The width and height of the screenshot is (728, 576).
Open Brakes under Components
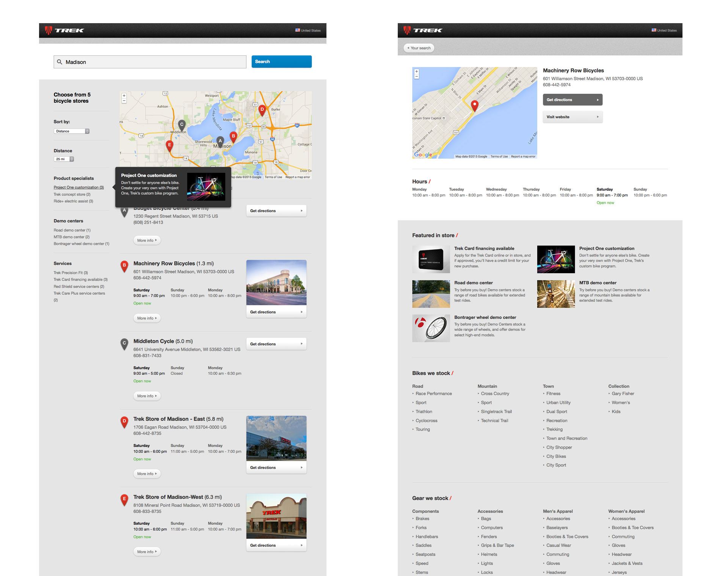(422, 519)
